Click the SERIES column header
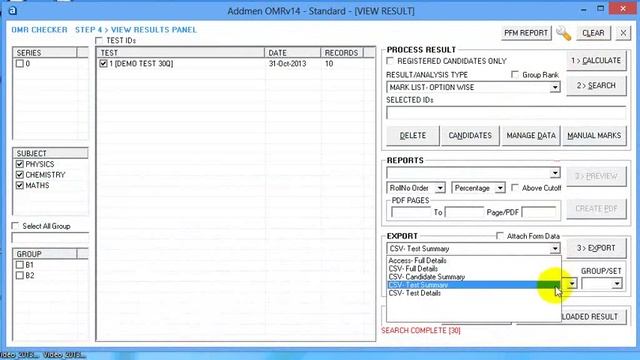The width and height of the screenshot is (640, 360). (44, 53)
